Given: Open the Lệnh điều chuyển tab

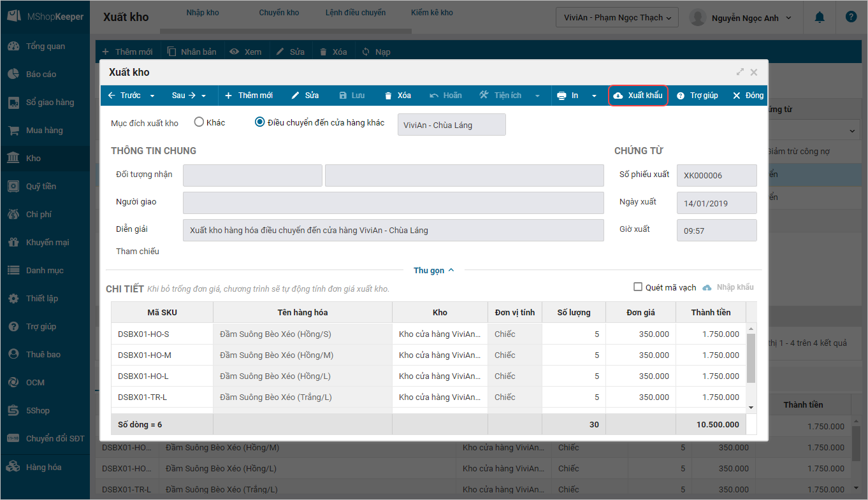Looking at the screenshot, I should coord(356,13).
